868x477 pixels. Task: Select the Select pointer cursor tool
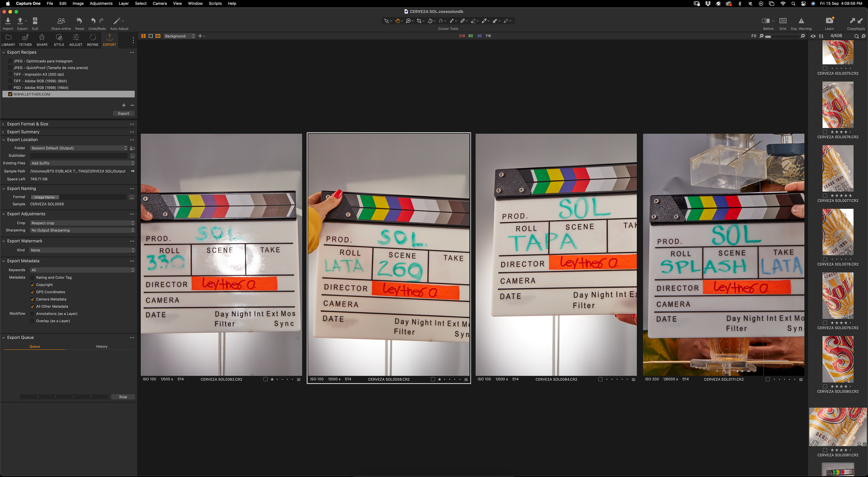tap(387, 21)
